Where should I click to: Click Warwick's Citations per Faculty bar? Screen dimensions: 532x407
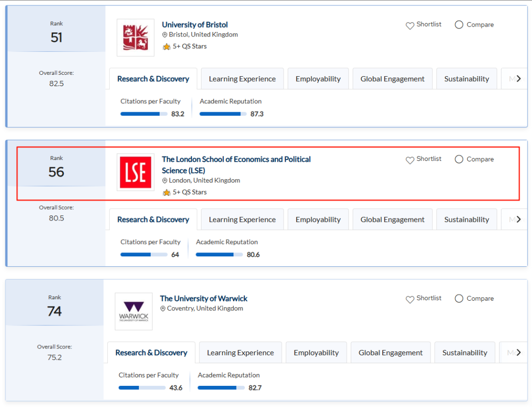142,388
